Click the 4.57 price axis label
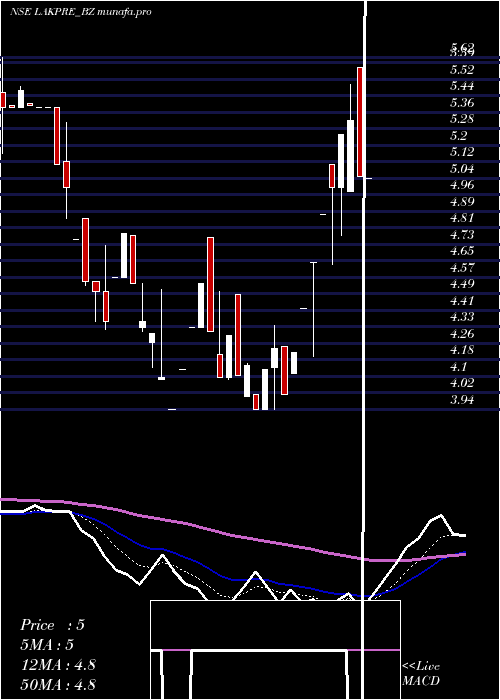The height and width of the screenshot is (700, 500). (462, 267)
